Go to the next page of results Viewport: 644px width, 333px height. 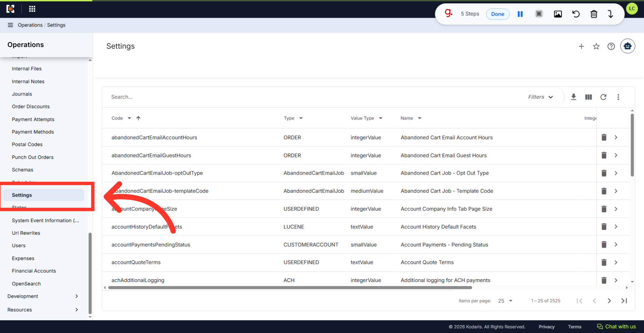609,301
